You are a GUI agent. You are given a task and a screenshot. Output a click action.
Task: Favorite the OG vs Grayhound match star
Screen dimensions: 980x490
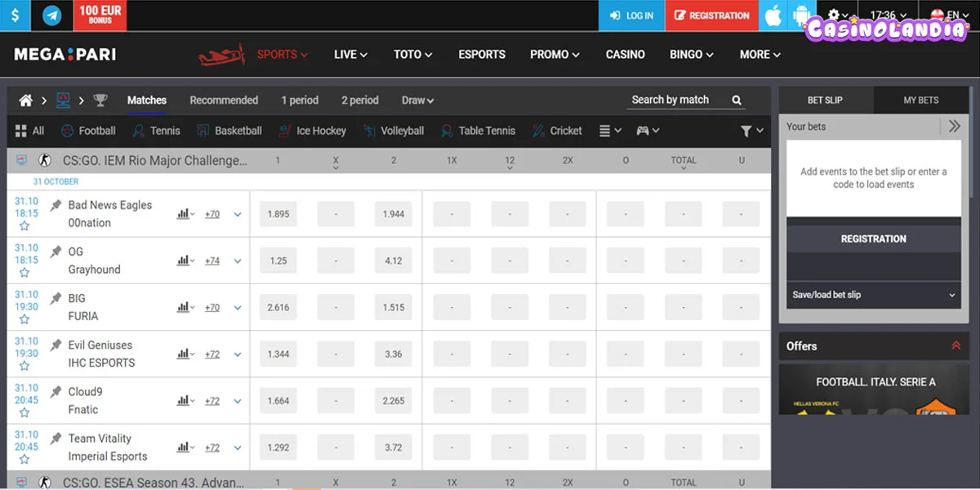pyautogui.click(x=24, y=273)
